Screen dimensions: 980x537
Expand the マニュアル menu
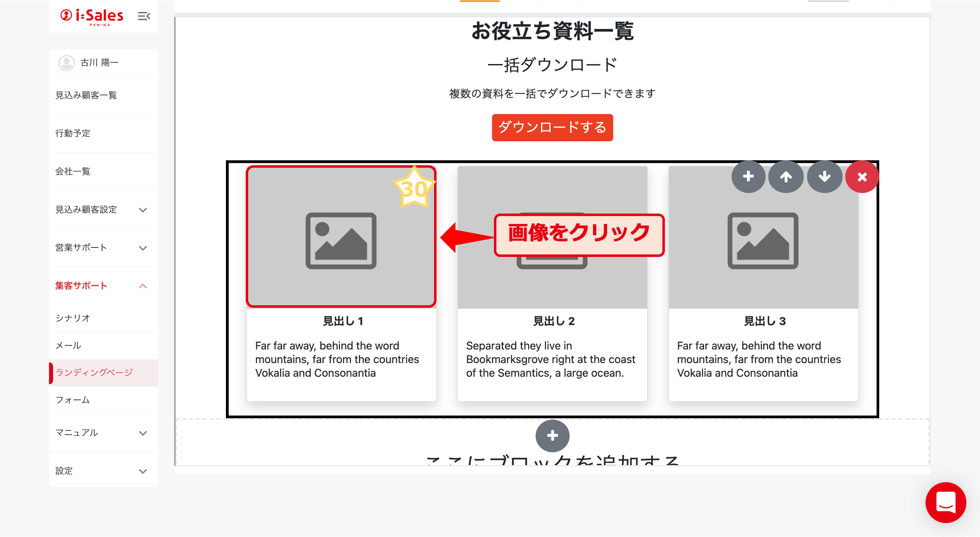click(143, 433)
